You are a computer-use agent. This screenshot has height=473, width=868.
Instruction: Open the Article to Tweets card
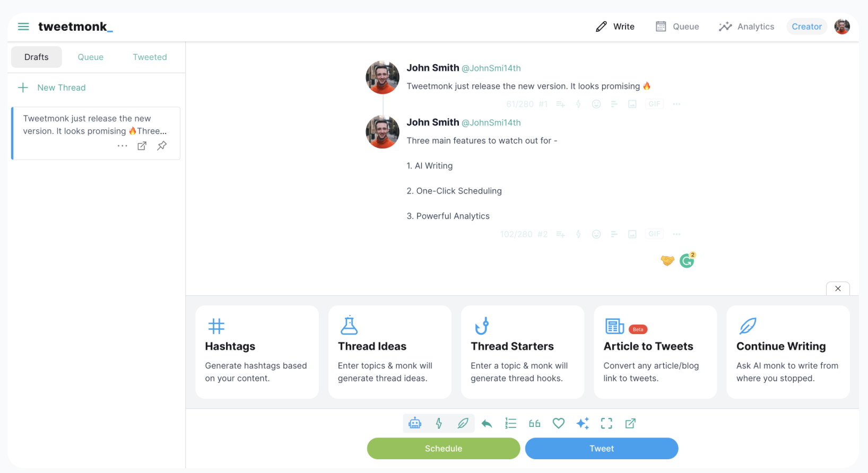point(655,352)
